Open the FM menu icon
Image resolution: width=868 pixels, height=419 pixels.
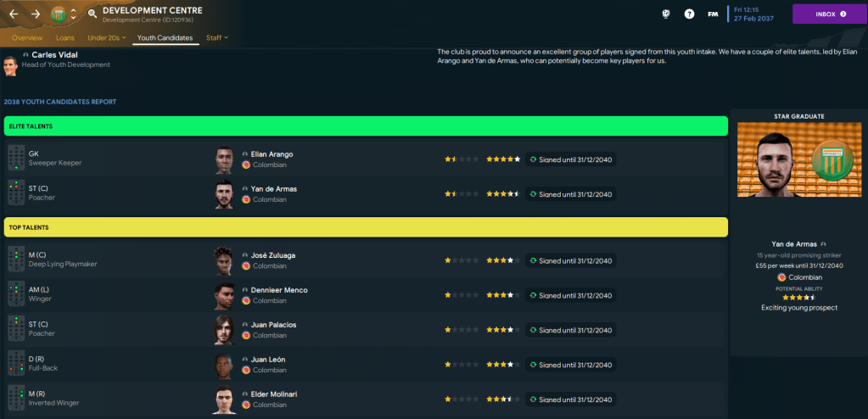[x=714, y=14]
